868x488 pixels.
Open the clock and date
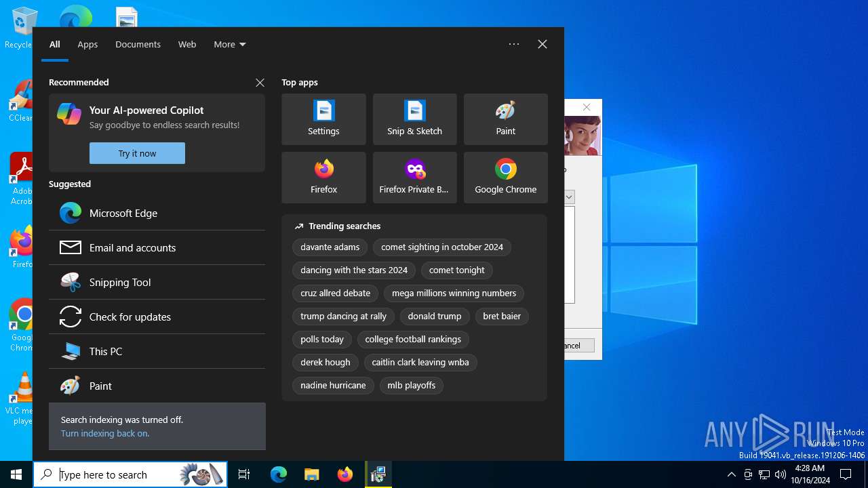click(811, 474)
